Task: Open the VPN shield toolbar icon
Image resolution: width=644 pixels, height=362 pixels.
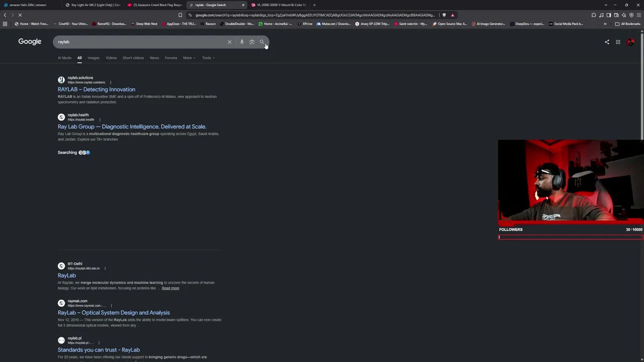Action: [631, 15]
